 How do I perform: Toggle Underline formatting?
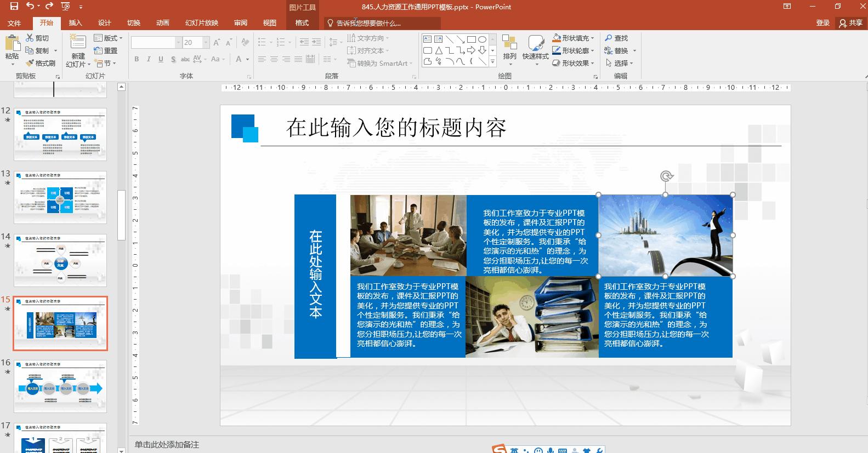[161, 59]
